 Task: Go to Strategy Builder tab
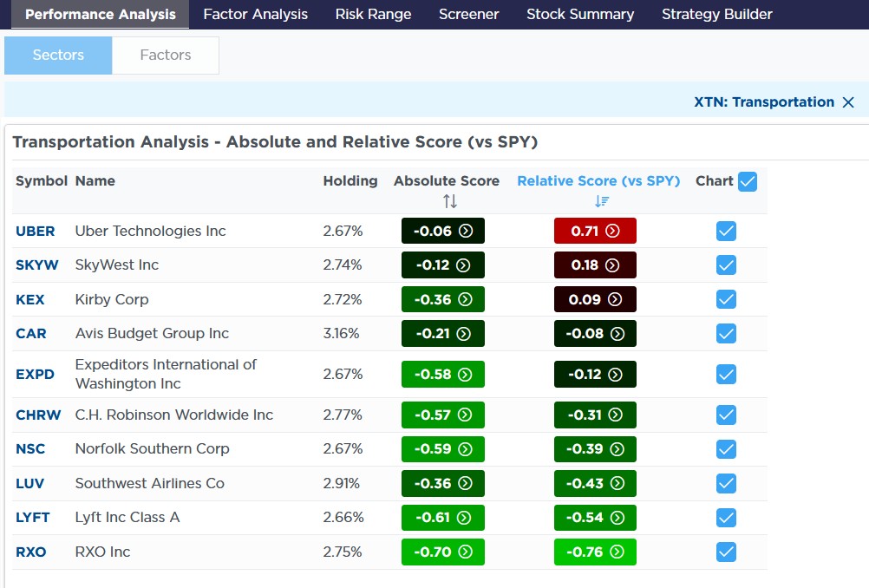tap(716, 14)
